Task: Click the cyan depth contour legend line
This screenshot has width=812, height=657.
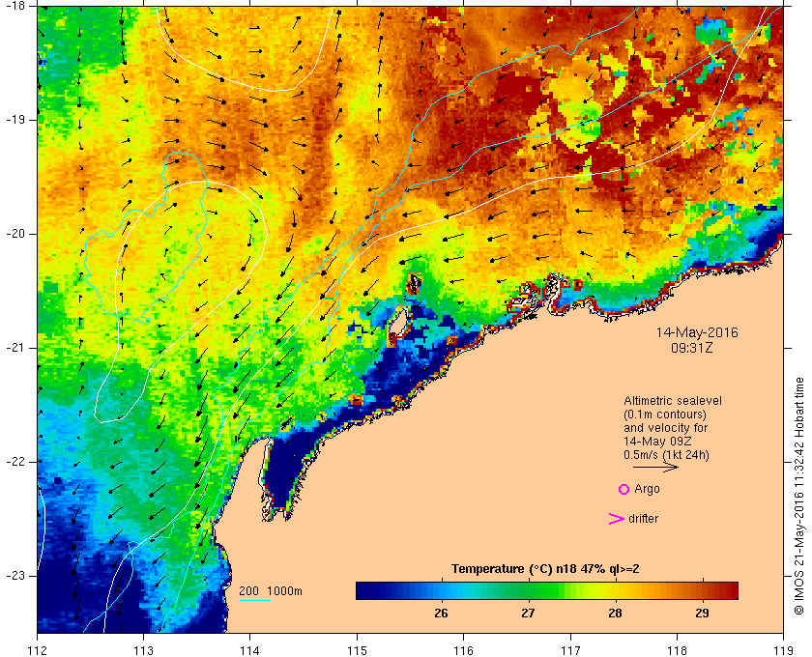Action: (x=255, y=601)
